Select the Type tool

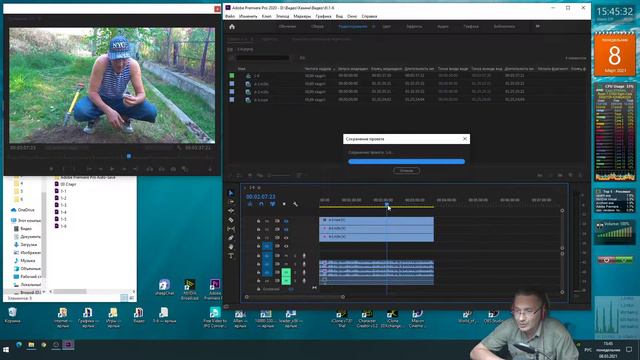(231, 256)
